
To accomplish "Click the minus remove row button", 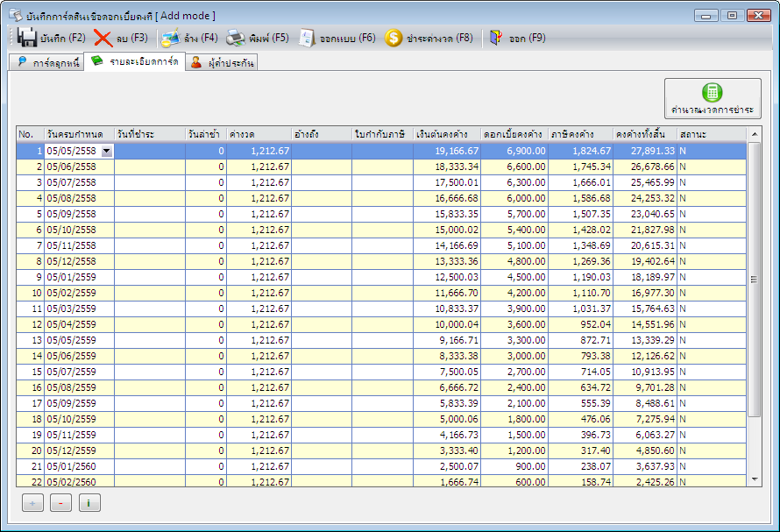I will tap(60, 503).
